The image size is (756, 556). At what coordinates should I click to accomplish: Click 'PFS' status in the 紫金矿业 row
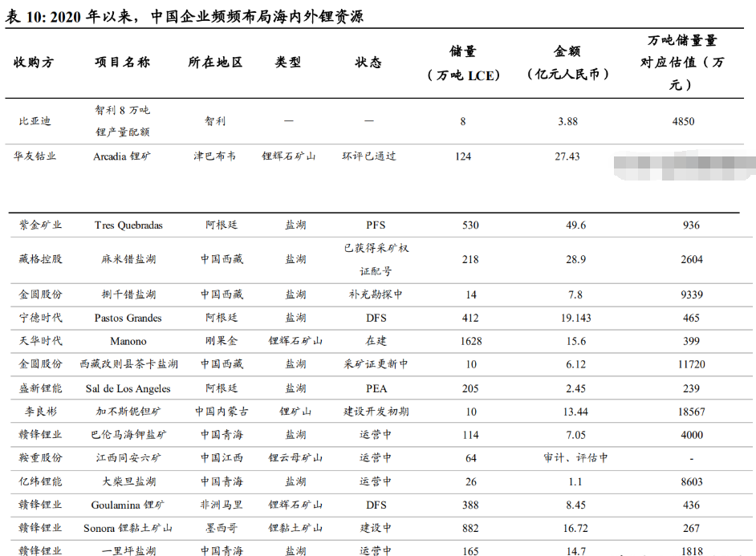(x=376, y=225)
